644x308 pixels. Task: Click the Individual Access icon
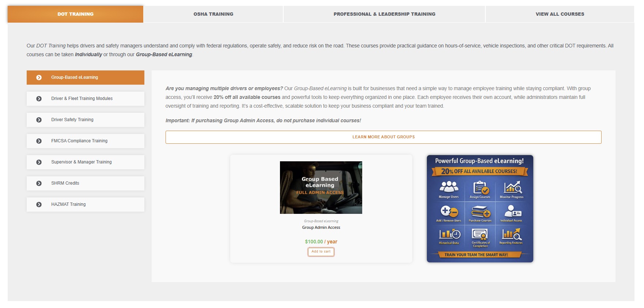tap(512, 211)
